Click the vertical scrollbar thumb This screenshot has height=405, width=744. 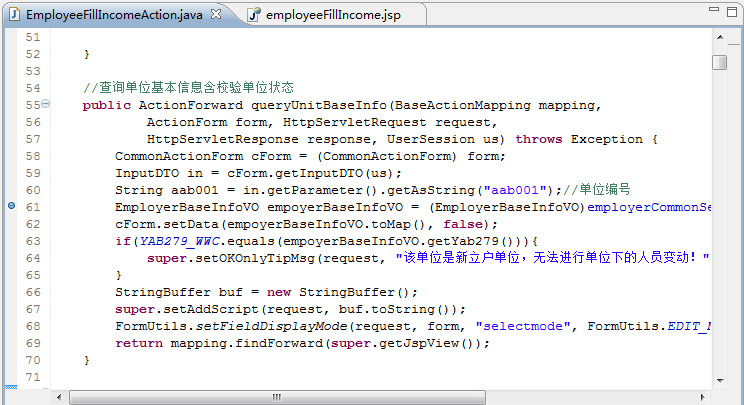pos(719,63)
